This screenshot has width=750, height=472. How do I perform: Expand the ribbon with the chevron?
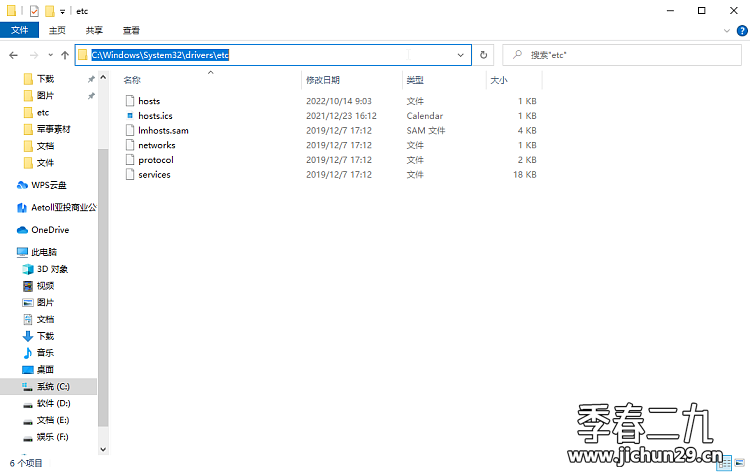click(x=727, y=31)
